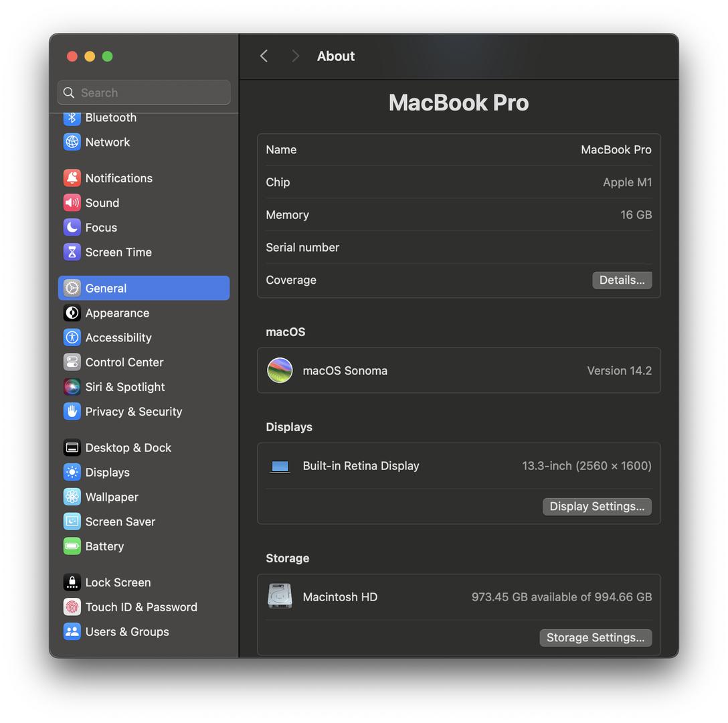Viewport: 728px width, 723px height.
Task: Click Version 14.2 text
Action: [x=620, y=371]
